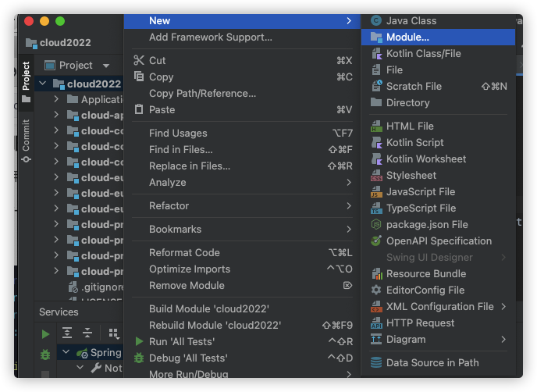Click Expand All icon in Services toolbar
The image size is (537, 392).
[67, 333]
